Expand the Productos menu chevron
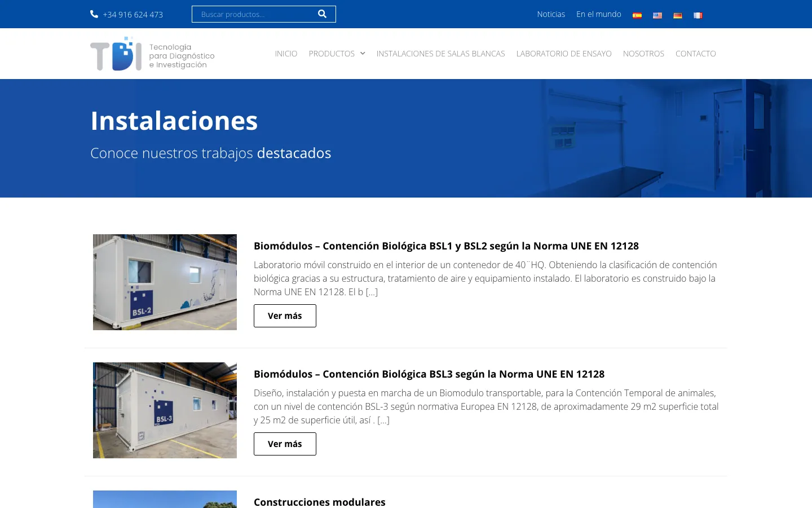Screen dimensions: 812x508 point(363,54)
